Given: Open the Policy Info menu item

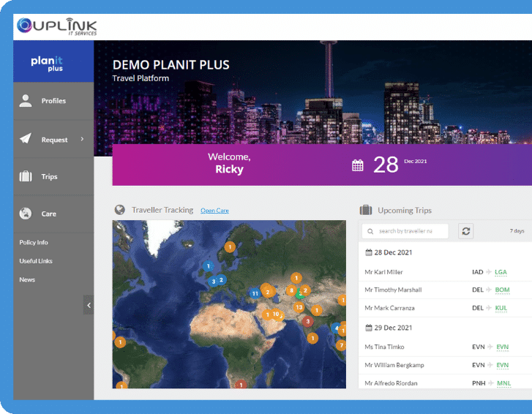Looking at the screenshot, I should point(34,242).
